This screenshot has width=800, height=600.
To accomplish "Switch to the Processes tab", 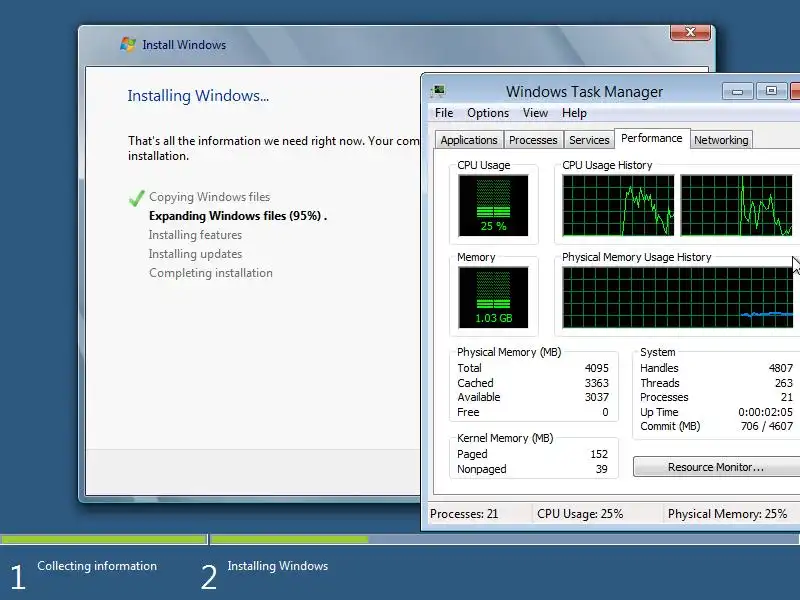I will (x=533, y=140).
